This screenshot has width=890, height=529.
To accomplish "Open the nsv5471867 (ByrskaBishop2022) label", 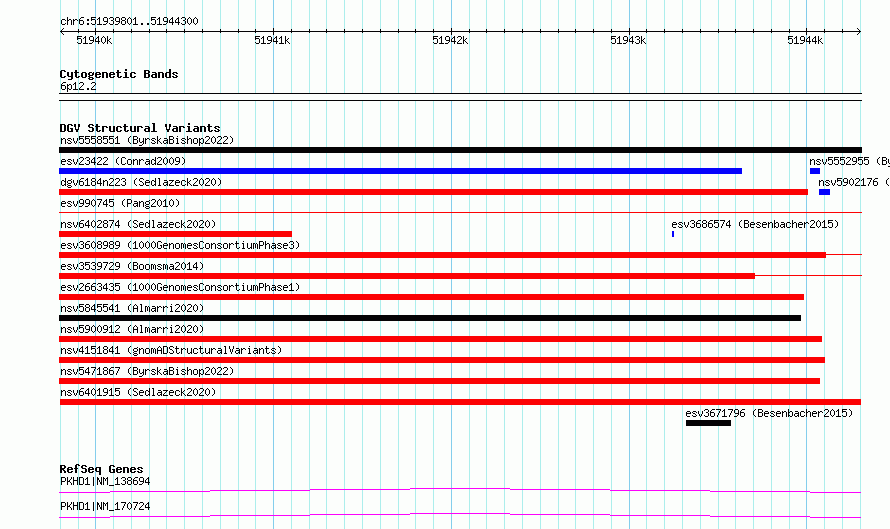I will 147,371.
